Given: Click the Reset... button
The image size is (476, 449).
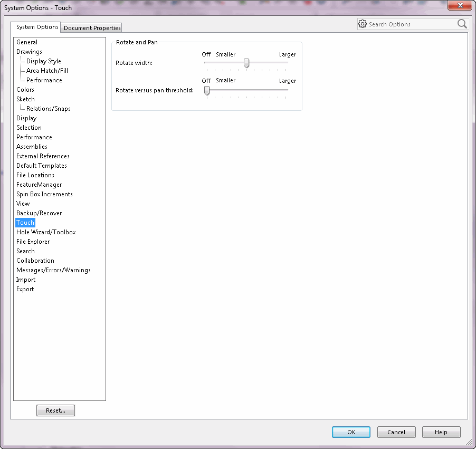Looking at the screenshot, I should point(55,410).
